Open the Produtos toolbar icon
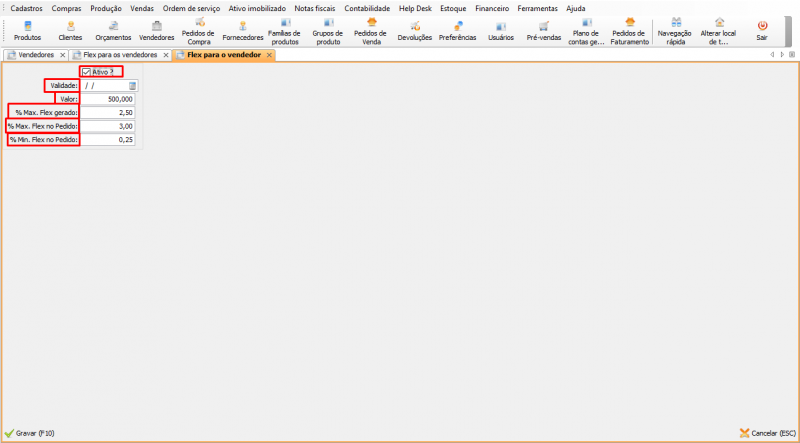The image size is (800, 443). click(27, 29)
